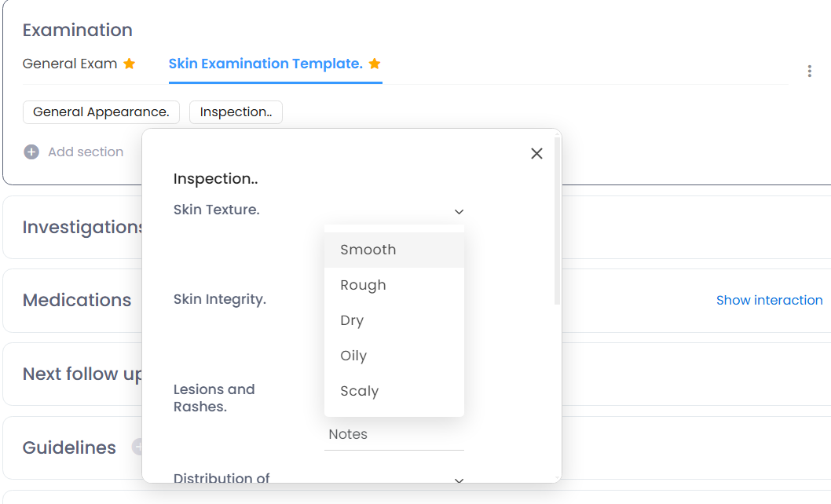Click the General Appearance. section chip

pos(101,112)
